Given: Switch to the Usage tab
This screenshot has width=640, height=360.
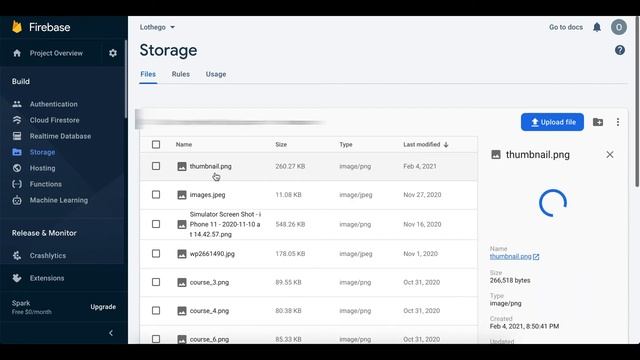Looking at the screenshot, I should coord(216,74).
